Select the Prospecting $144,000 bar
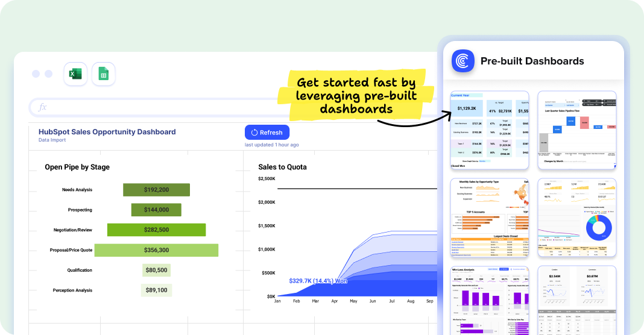The height and width of the screenshot is (335, 644). [157, 210]
